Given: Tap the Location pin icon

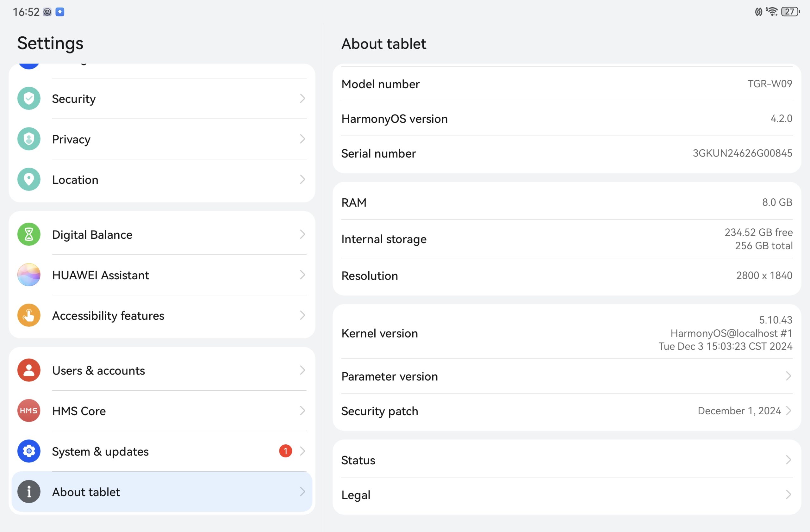Looking at the screenshot, I should 29,180.
